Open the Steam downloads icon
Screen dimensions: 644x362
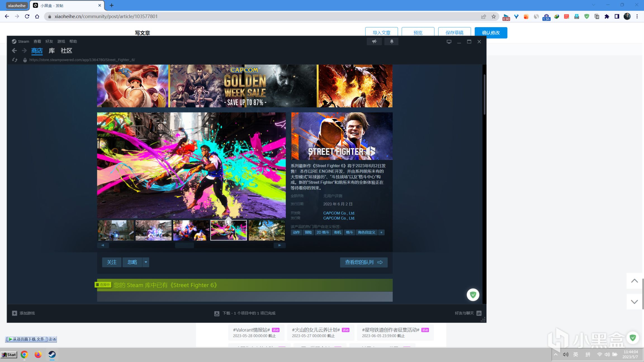(x=217, y=313)
